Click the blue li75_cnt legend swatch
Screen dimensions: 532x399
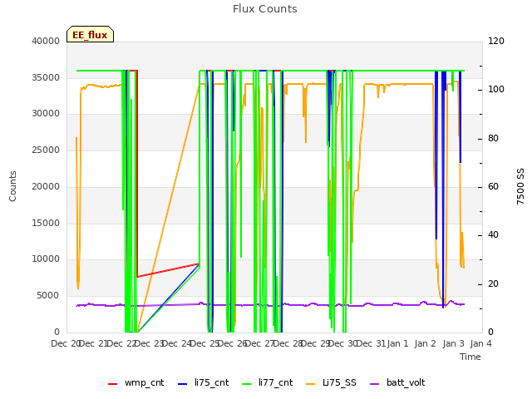[x=182, y=384]
